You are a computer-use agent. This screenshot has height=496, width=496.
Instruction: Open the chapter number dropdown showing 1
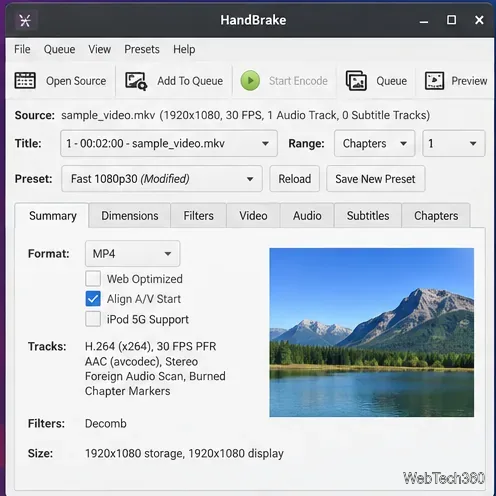(x=454, y=143)
